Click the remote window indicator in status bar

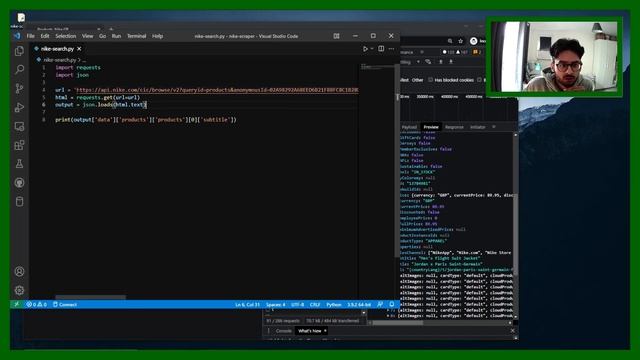[17, 304]
